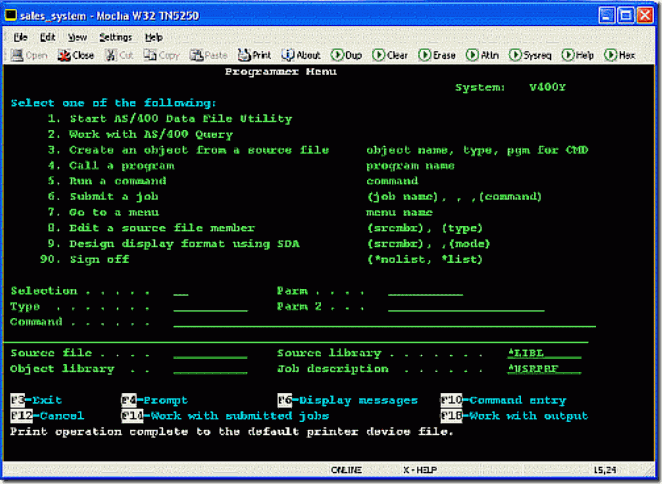The height and width of the screenshot is (484, 662).
Task: Click '1. Start AS/400 Data File Utility'
Action: tap(170, 119)
